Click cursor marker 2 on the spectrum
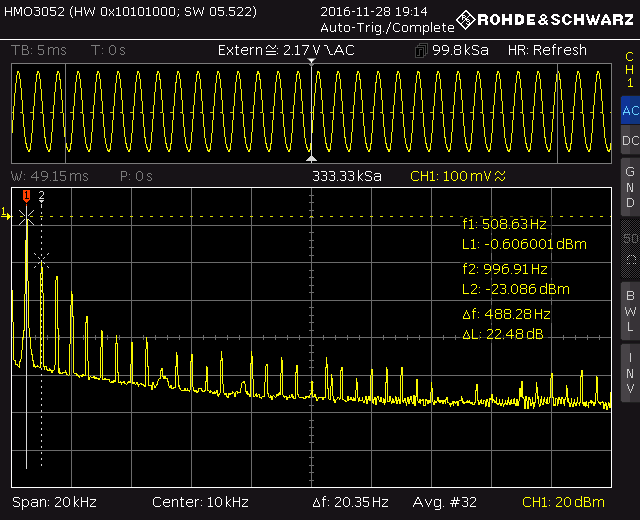640x520 pixels. (42, 197)
